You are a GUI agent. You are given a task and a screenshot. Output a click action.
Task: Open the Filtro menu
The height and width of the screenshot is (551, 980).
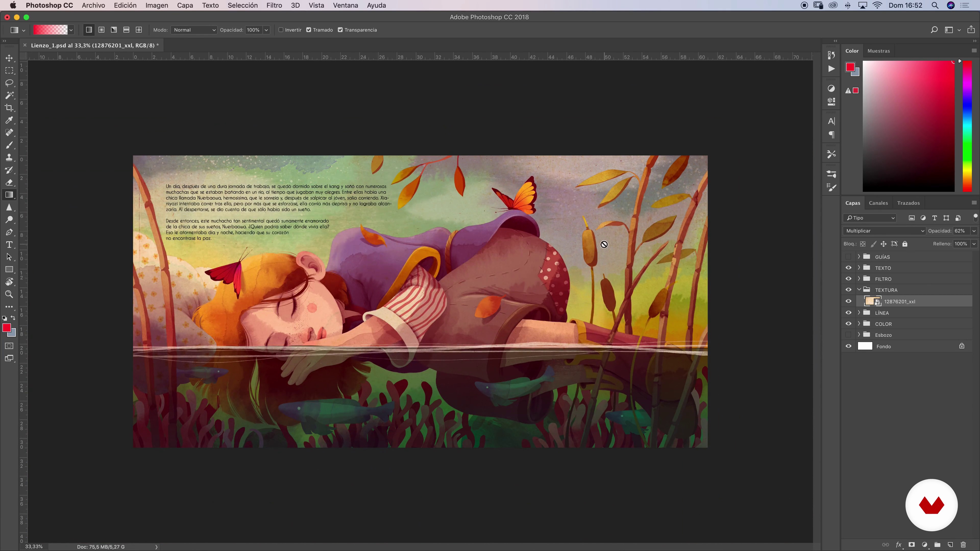(274, 5)
